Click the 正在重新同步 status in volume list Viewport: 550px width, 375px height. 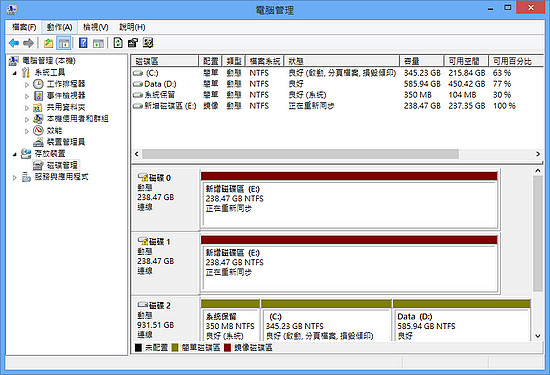tap(311, 106)
